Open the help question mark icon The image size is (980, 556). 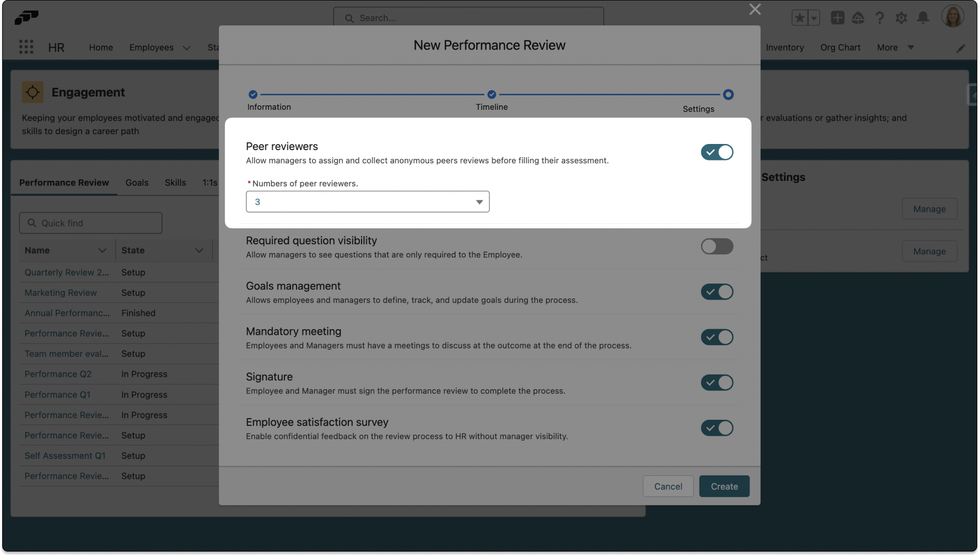[x=880, y=18]
